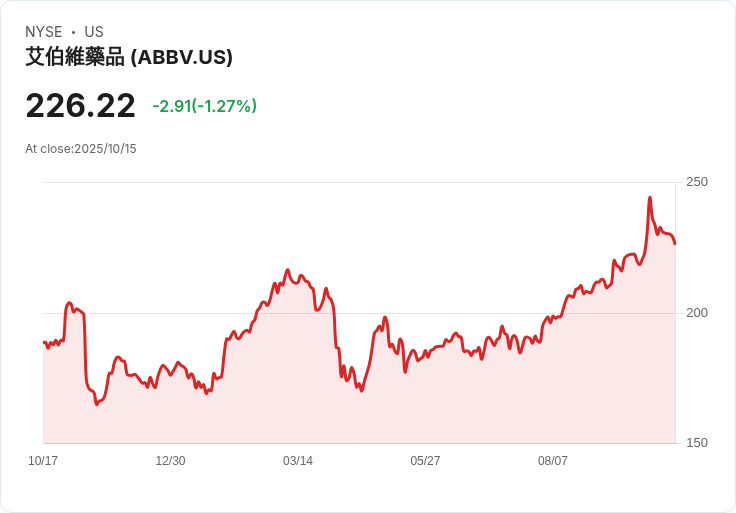Click the 12/30 date axis label
736x513 pixels.
click(170, 460)
